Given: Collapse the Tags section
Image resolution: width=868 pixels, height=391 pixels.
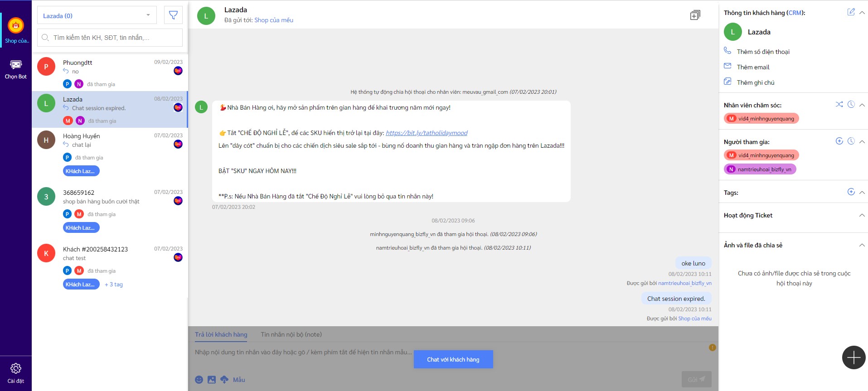Looking at the screenshot, I should (x=862, y=193).
